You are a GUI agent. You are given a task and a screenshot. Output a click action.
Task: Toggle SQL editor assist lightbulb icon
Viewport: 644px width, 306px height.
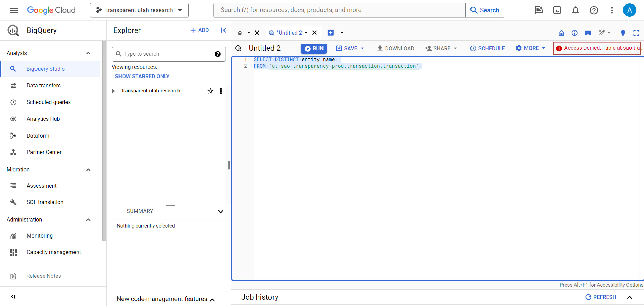(623, 33)
